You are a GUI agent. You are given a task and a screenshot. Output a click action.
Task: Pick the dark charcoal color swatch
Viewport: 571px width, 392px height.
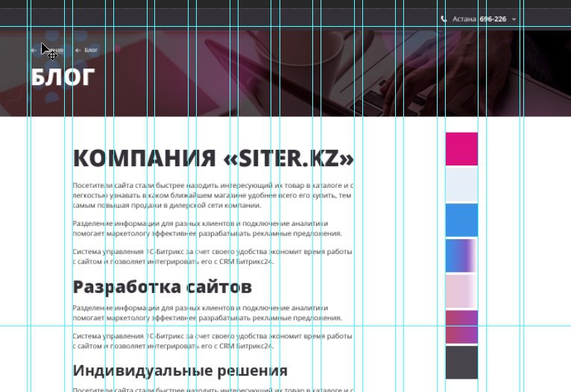click(461, 362)
